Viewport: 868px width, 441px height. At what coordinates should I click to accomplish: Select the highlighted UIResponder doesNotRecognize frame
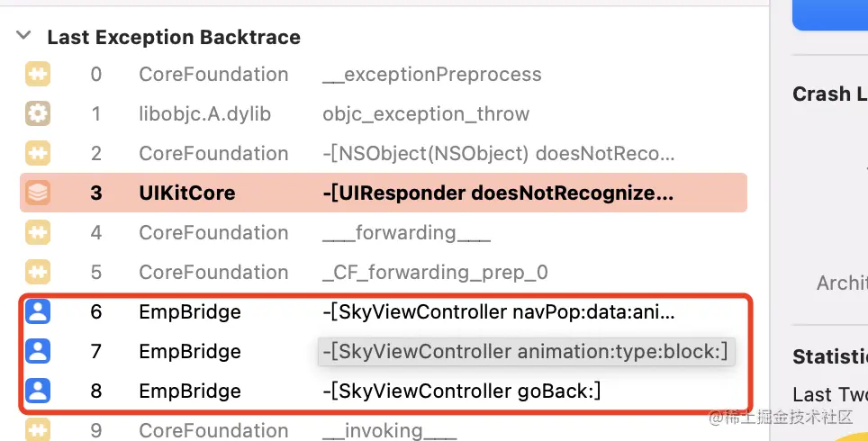coord(498,193)
